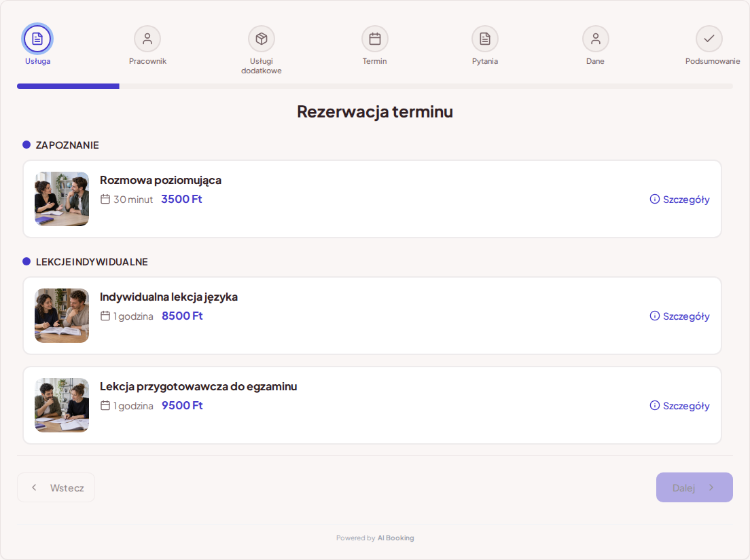This screenshot has height=560, width=750.
Task: Select the Dane step label
Action: [x=596, y=61]
